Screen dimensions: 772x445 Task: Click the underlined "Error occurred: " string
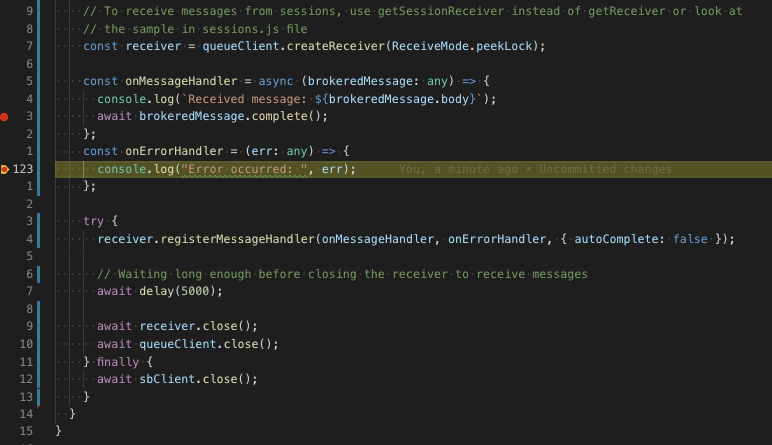coord(244,169)
